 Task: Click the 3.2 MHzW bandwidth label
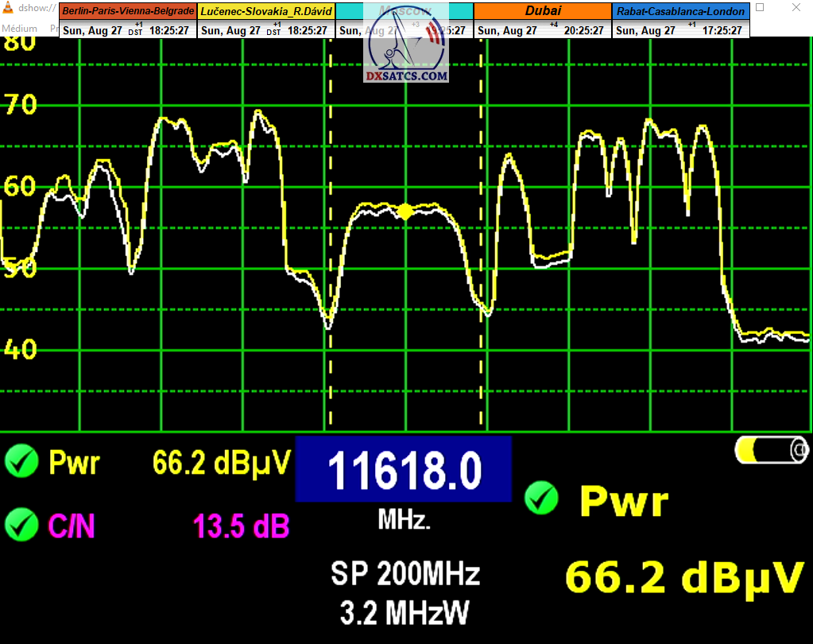tap(405, 612)
